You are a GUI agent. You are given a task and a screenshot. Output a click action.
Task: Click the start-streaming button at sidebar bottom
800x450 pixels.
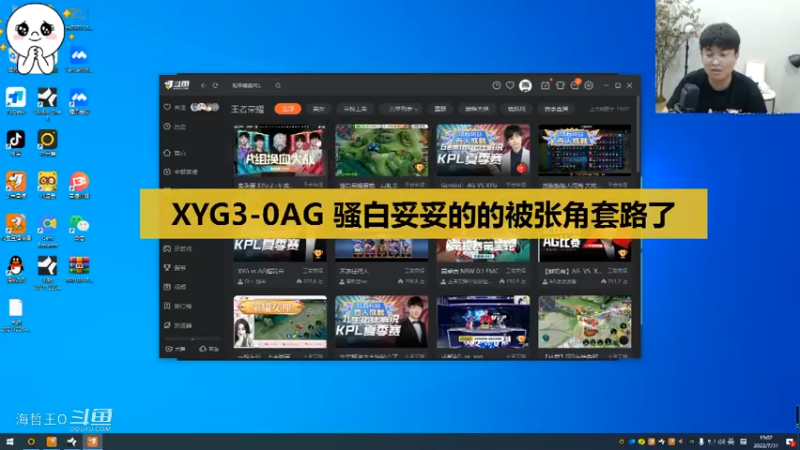pyautogui.click(x=175, y=349)
